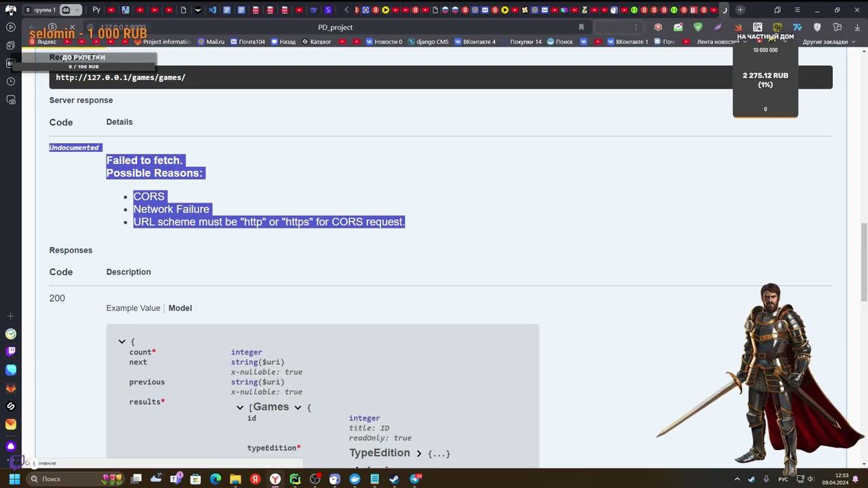Open Microsoft Edge from the taskbar
Viewport: 868px width, 488px height.
tap(216, 479)
